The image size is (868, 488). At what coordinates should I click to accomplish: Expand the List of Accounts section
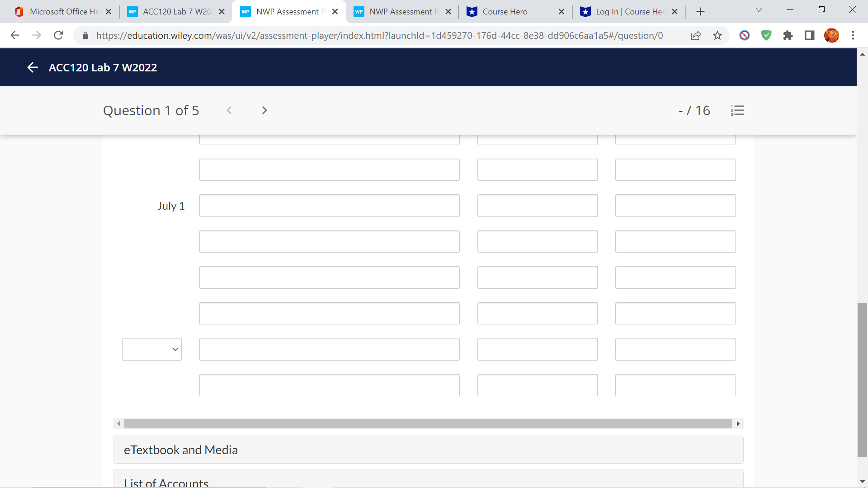pos(166,482)
